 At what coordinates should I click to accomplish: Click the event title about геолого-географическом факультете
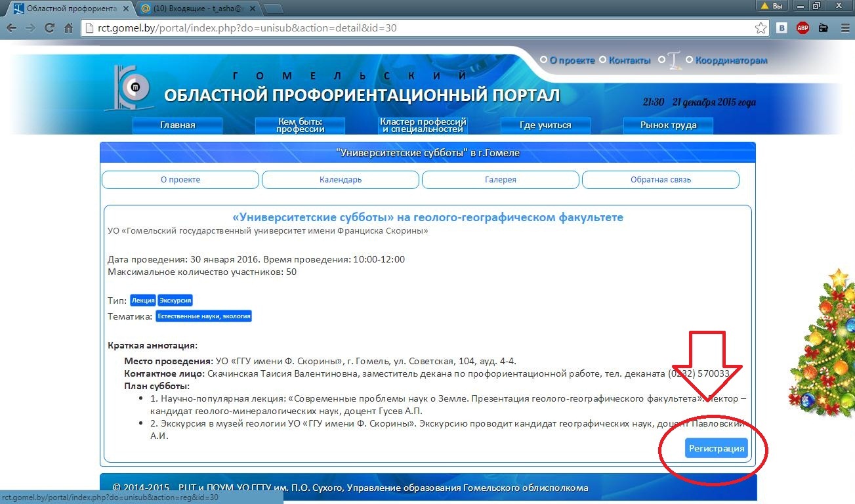[x=428, y=217]
